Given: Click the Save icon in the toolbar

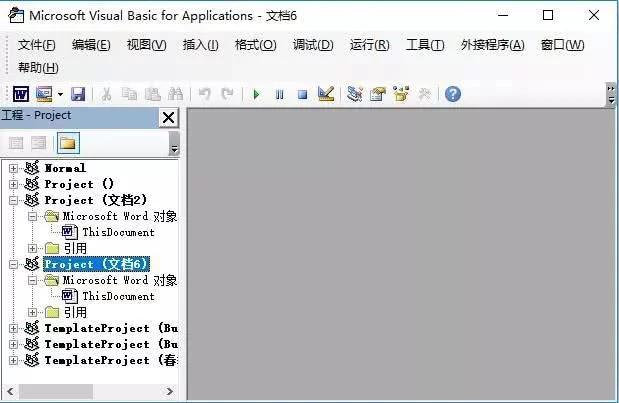Looking at the screenshot, I should tap(78, 94).
